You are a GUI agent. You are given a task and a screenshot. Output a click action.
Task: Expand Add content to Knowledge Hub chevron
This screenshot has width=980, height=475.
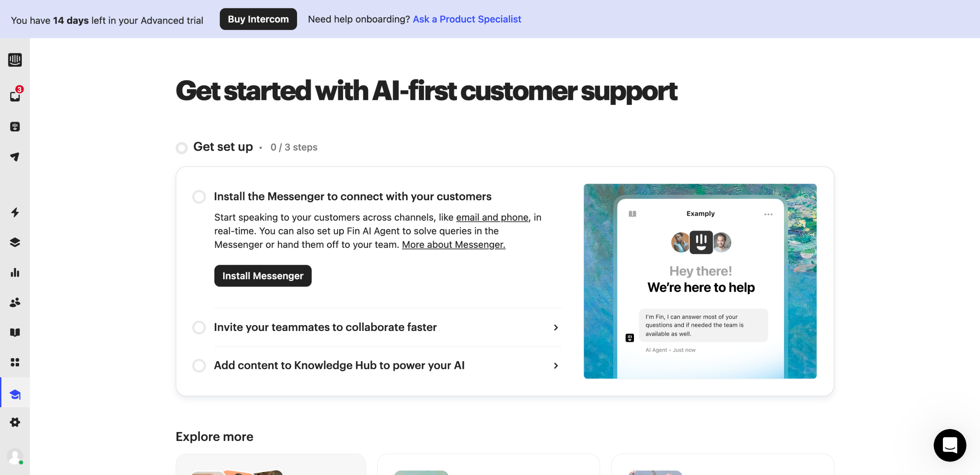click(556, 366)
